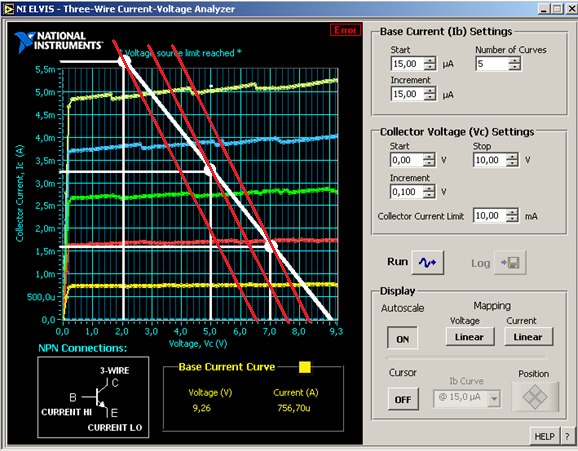Click the cursor Voltage value 9,26
This screenshot has height=451, width=578.
[202, 408]
